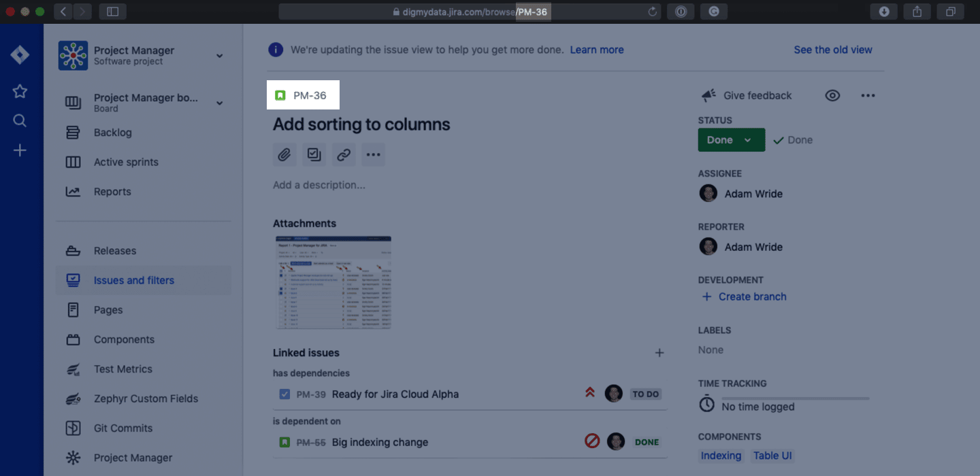The width and height of the screenshot is (980, 476).
Task: Click the Give feedback megaphone icon
Action: click(708, 95)
